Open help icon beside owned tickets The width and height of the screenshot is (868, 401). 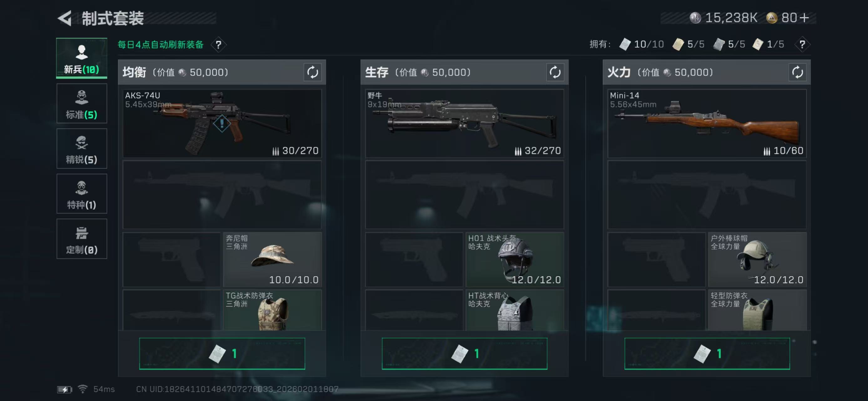(x=802, y=44)
